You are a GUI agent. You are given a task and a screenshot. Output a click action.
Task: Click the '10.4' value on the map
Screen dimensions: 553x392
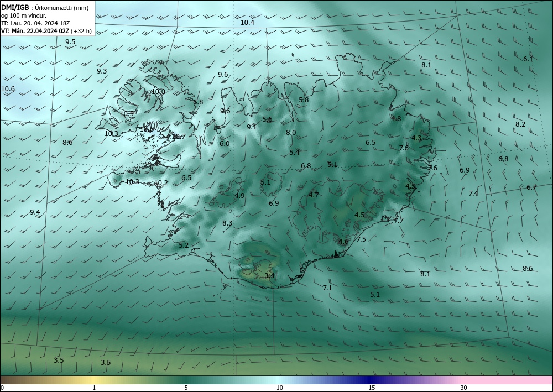(x=247, y=23)
